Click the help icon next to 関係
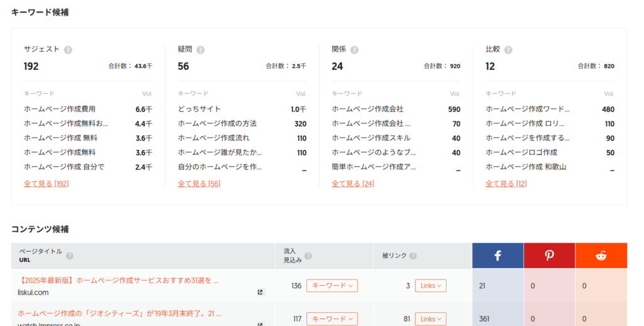Image resolution: width=644 pixels, height=326 pixels. point(354,50)
